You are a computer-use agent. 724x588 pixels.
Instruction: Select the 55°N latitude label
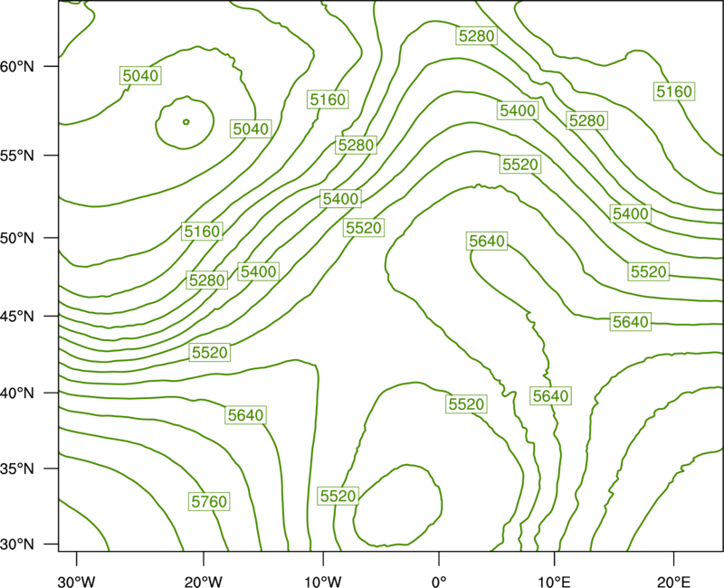click(x=17, y=156)
